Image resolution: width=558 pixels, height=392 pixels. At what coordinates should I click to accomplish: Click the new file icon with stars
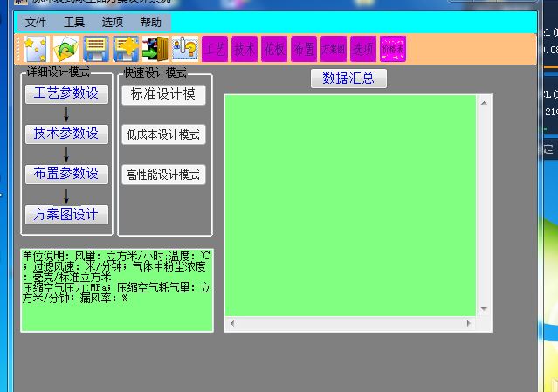pos(37,49)
